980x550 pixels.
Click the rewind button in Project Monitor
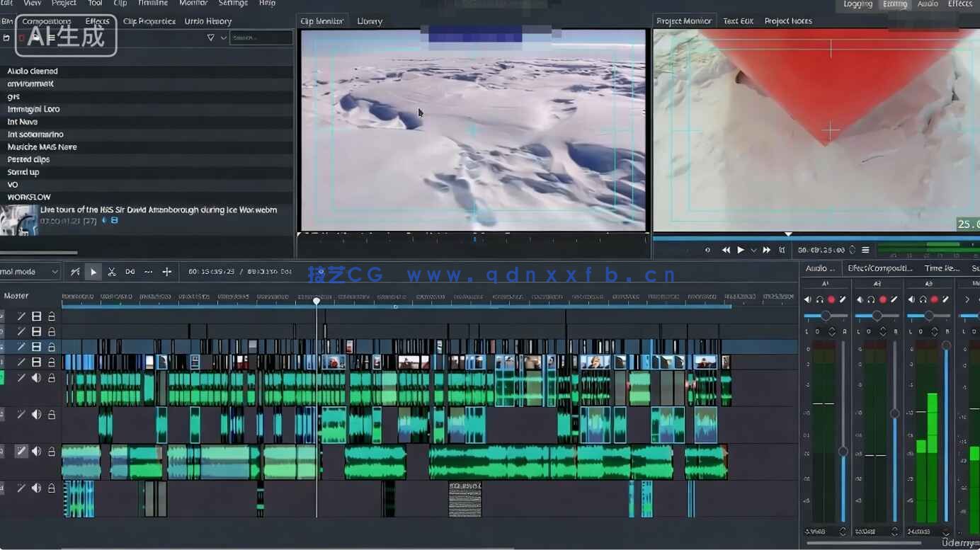click(x=726, y=250)
